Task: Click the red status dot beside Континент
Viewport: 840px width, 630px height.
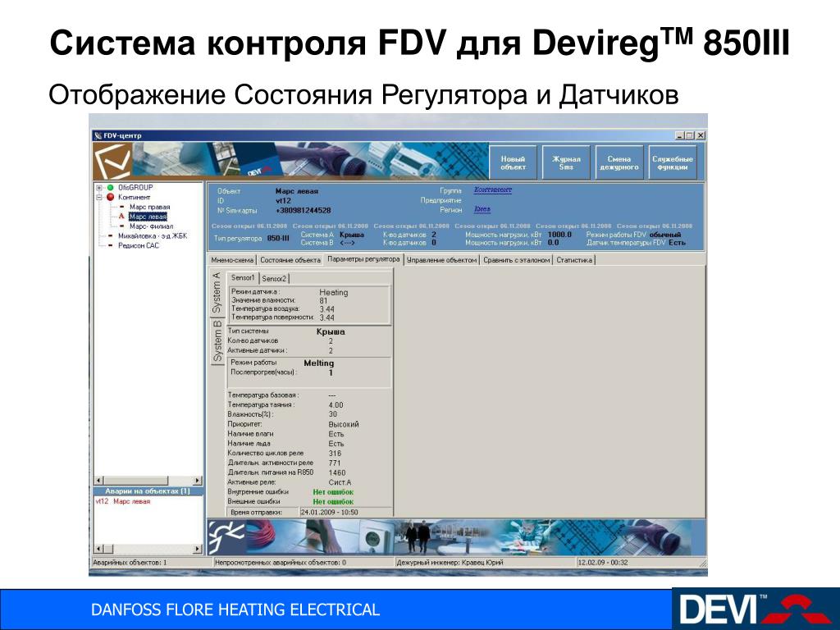Action: pos(111,197)
